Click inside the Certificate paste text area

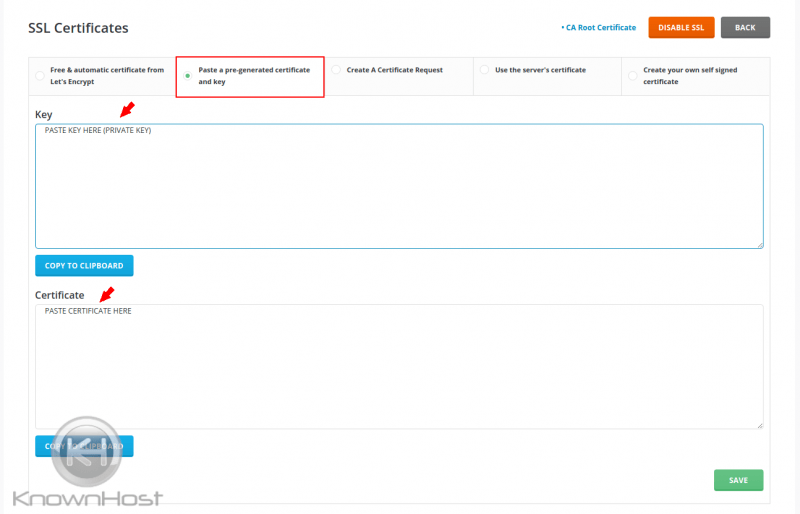coord(399,367)
